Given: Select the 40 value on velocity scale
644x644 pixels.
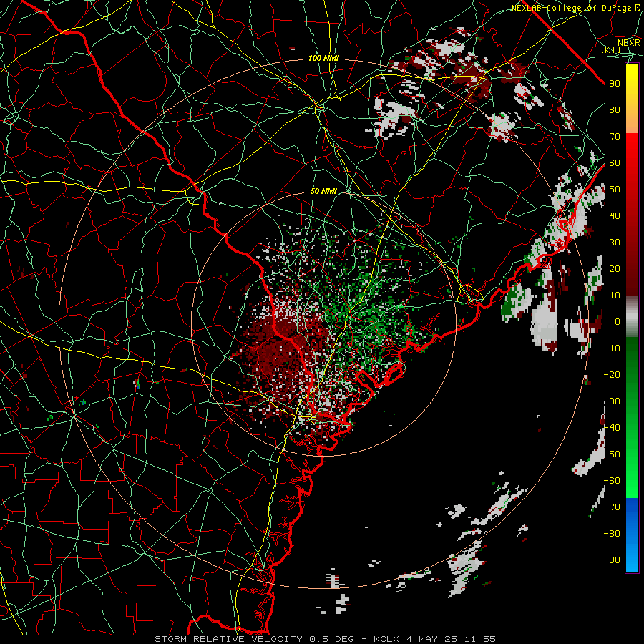Looking at the screenshot, I should click(615, 215).
